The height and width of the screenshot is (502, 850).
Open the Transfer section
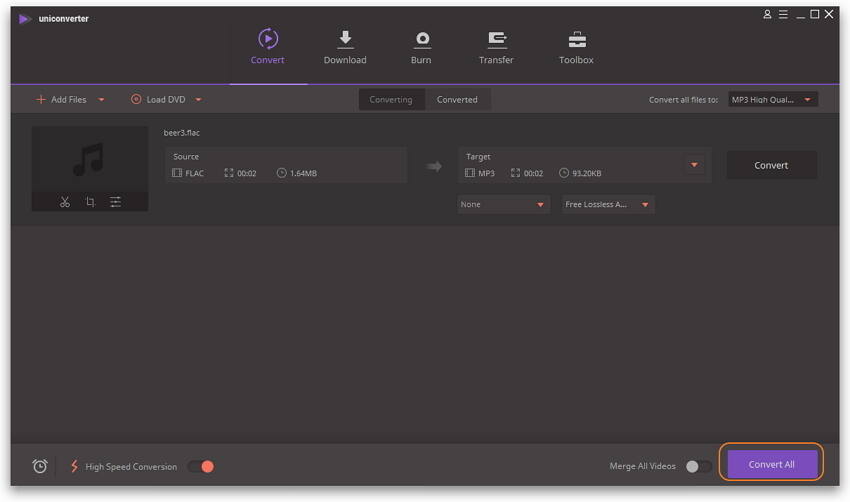click(496, 47)
